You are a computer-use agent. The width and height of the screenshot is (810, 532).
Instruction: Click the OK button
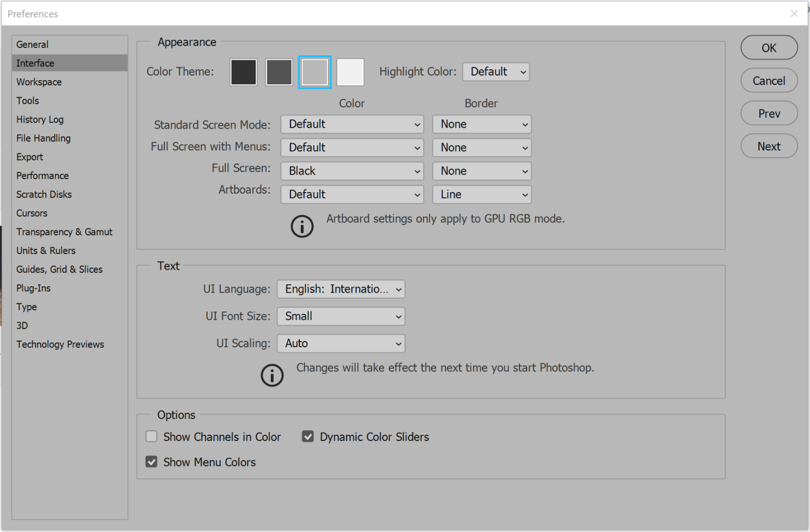coord(769,48)
